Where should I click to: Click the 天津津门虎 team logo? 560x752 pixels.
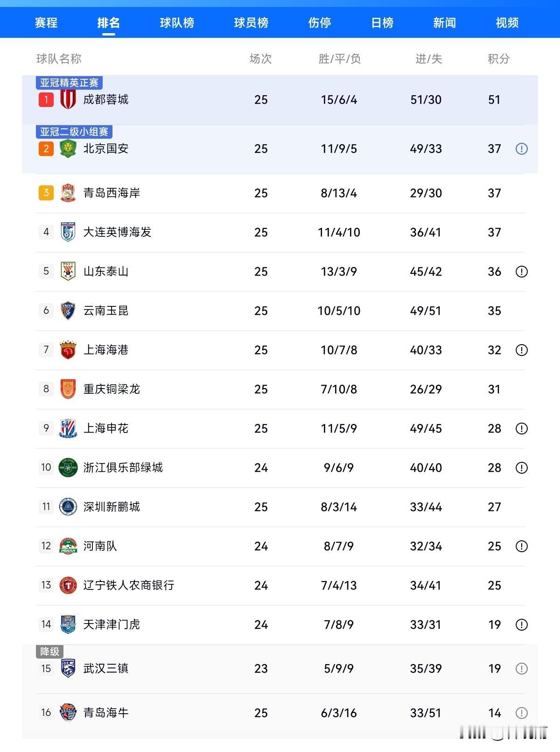click(68, 624)
